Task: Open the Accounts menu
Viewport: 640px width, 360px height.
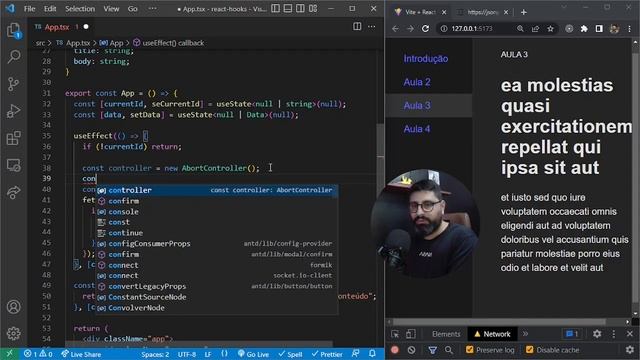Action: 13,307
